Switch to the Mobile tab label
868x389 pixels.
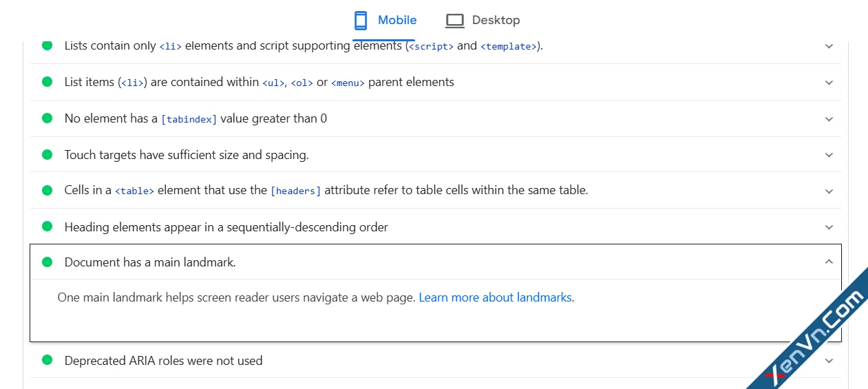point(397,21)
